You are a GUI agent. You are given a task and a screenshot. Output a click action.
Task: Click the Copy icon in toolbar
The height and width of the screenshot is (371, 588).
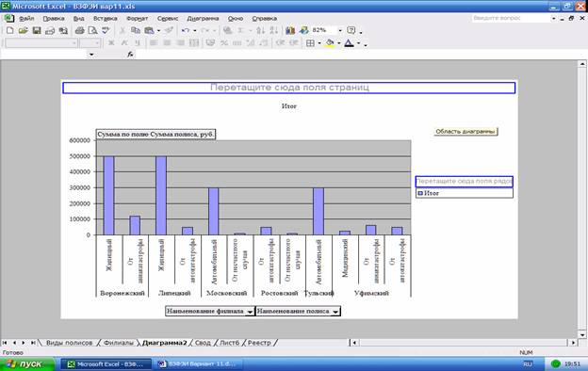click(136, 30)
